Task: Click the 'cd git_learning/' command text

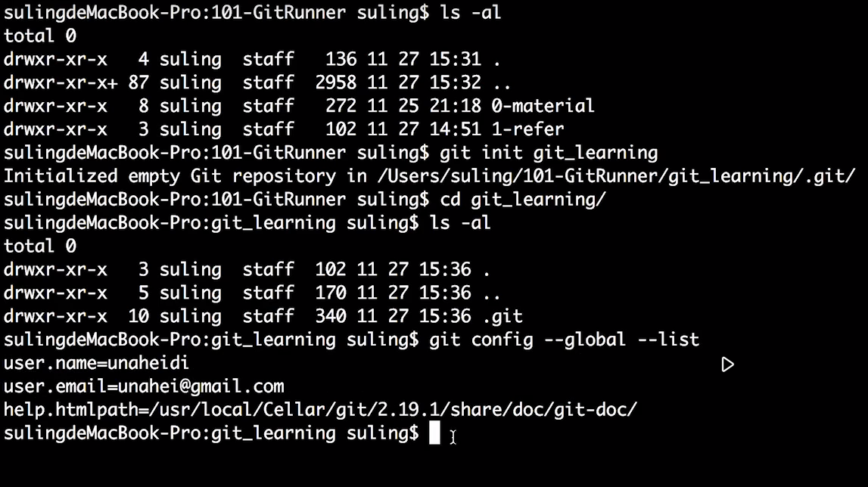Action: click(523, 199)
